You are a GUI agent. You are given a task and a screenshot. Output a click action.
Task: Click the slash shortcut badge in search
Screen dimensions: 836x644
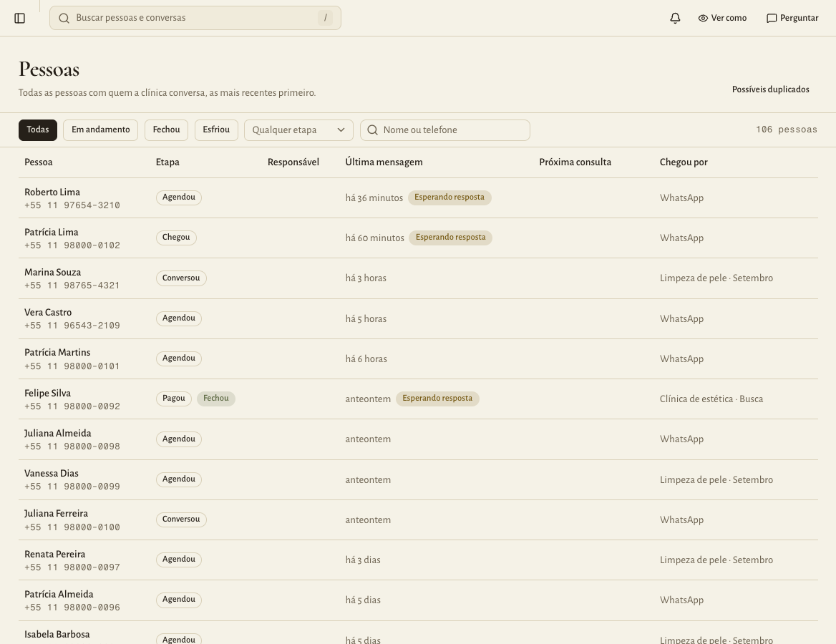(325, 18)
